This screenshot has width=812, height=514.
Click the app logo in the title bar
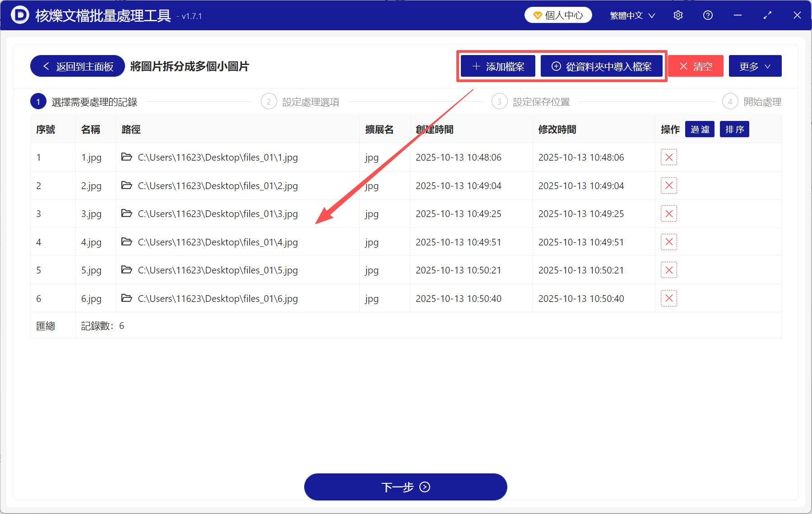(x=20, y=15)
